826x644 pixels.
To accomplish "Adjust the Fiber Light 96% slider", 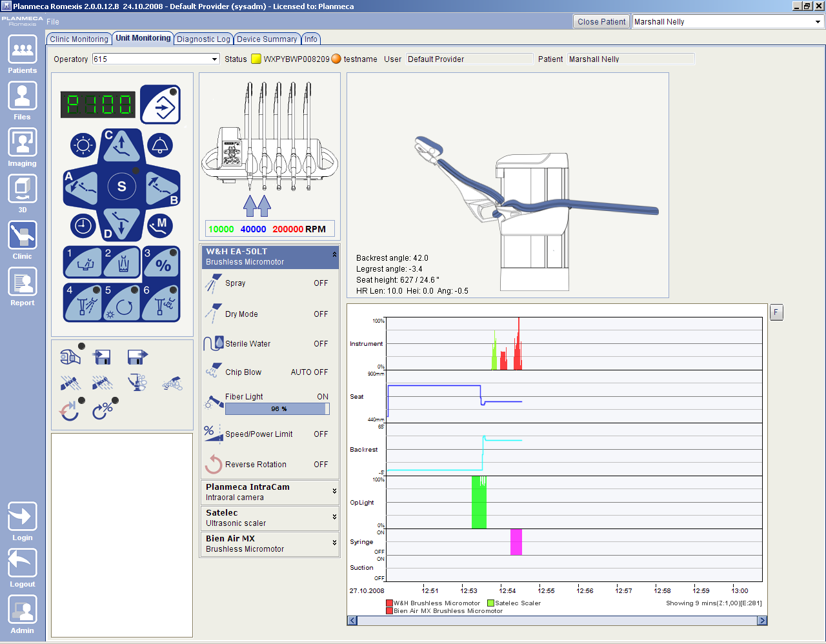I will tap(277, 409).
